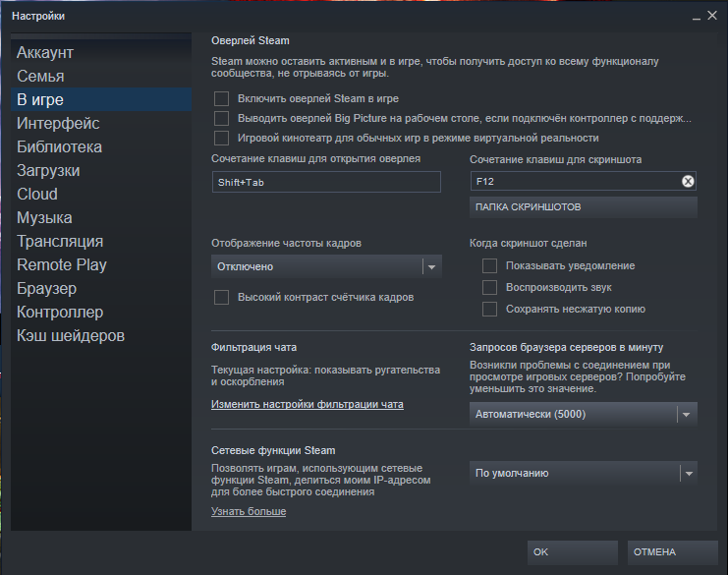This screenshot has width=728, height=575.
Task: Open the Трансляция section
Action: click(101, 242)
